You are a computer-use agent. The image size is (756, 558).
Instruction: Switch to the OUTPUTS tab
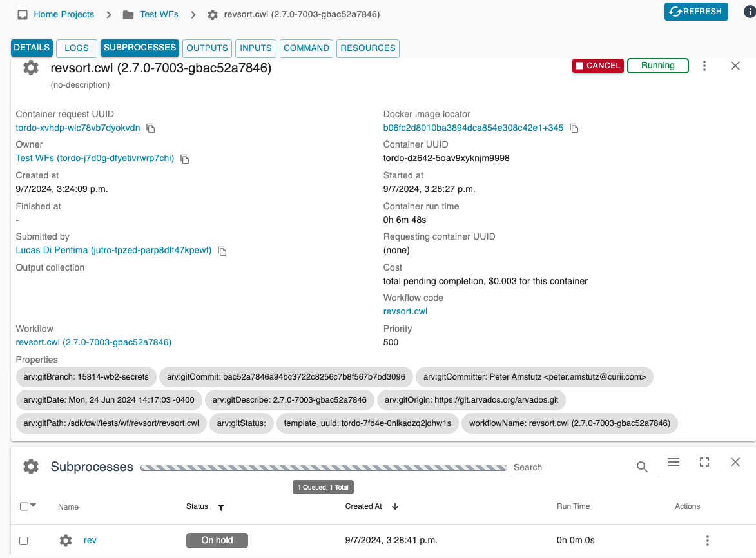(207, 48)
